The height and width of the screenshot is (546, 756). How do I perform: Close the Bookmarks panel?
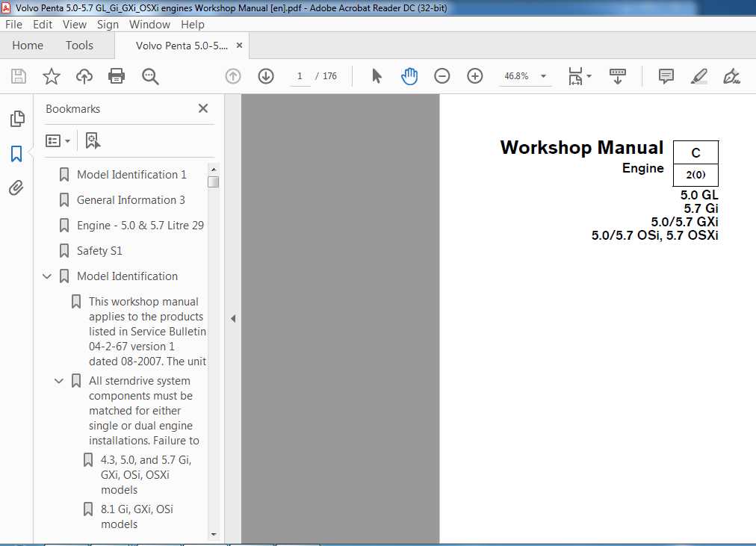(203, 108)
